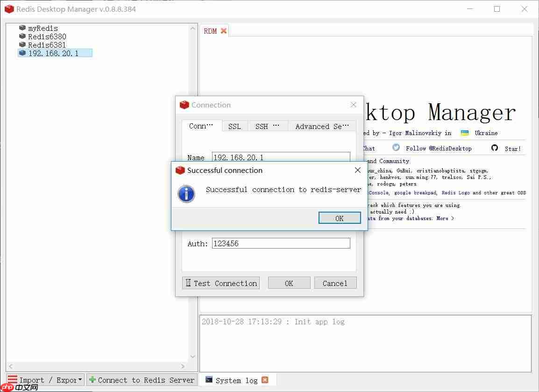Viewport: 539px width, 392px height.
Task: Select the myRedis connection name
Action: coord(43,28)
